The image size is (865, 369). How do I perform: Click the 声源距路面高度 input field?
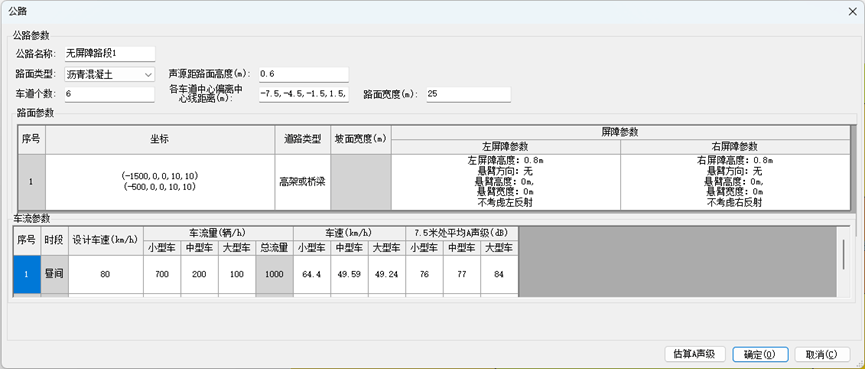pyautogui.click(x=303, y=74)
